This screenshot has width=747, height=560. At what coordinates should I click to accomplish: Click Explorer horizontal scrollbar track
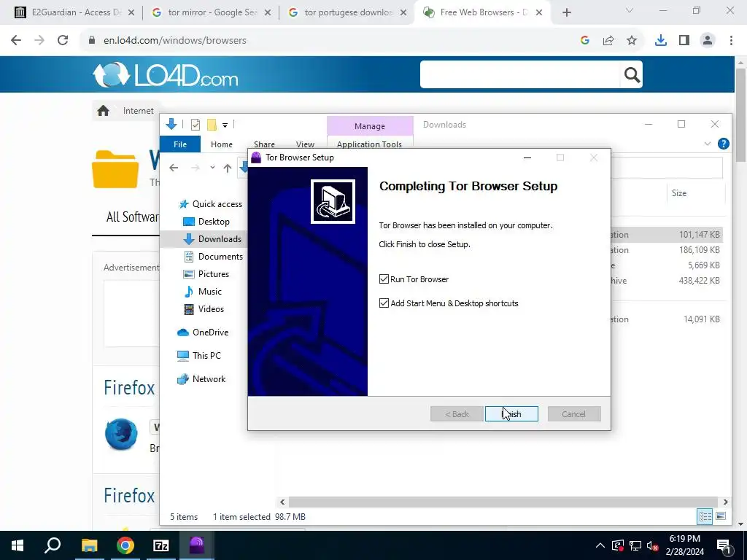[x=503, y=502]
